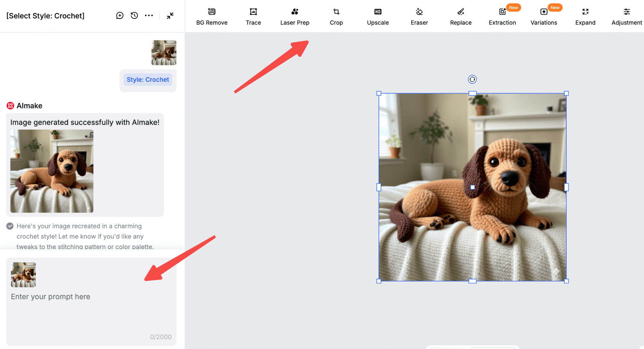Launch the Variations tool

(x=543, y=17)
